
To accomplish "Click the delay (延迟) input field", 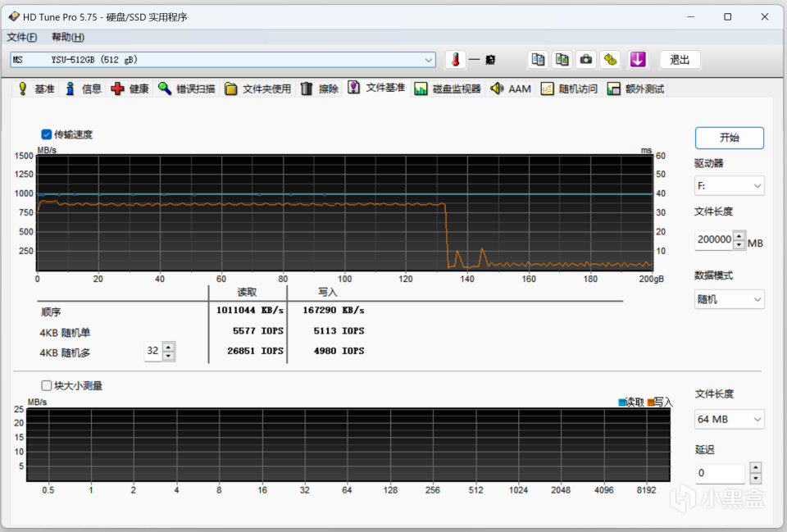I will click(720, 473).
